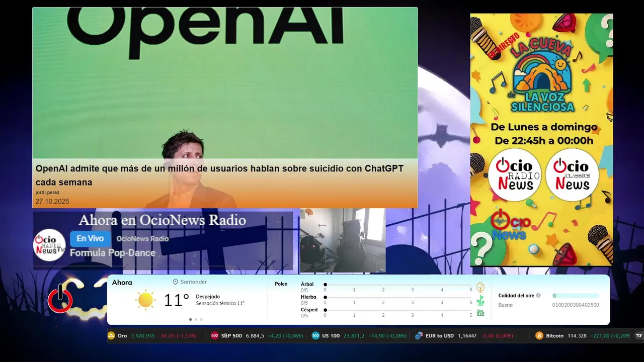Click the author name jordi perez
The height and width of the screenshot is (362, 644).
click(x=47, y=193)
